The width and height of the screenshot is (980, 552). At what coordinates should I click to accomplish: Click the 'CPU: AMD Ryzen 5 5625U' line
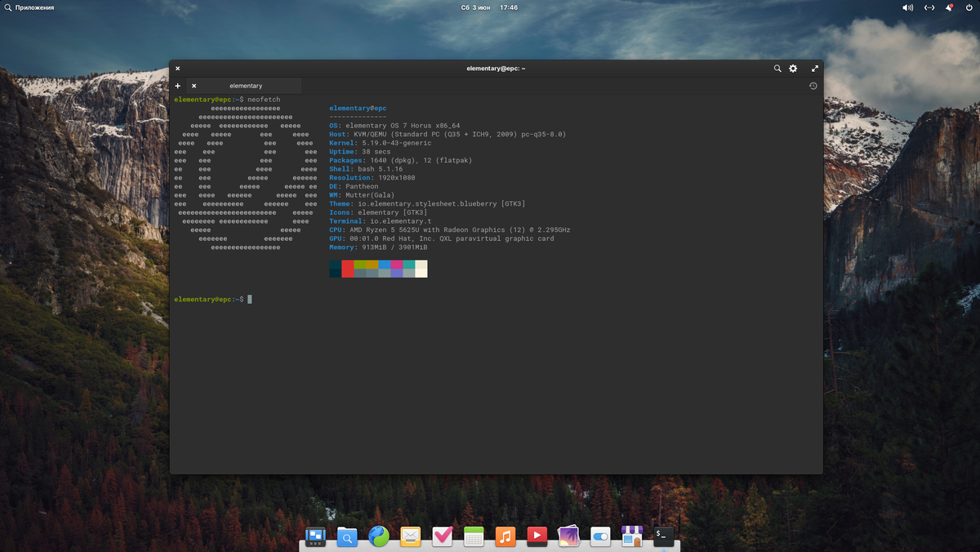[x=450, y=230]
